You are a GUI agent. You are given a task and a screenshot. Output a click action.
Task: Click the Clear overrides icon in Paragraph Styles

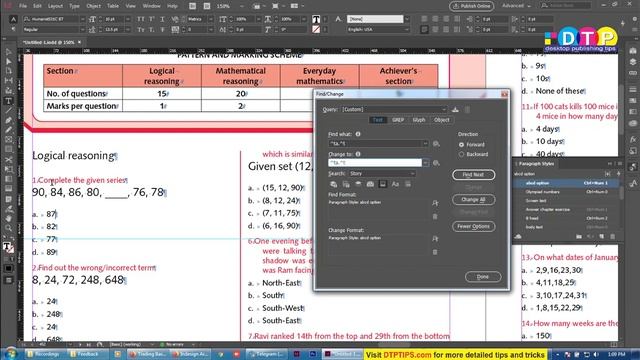pyautogui.click(x=590, y=236)
